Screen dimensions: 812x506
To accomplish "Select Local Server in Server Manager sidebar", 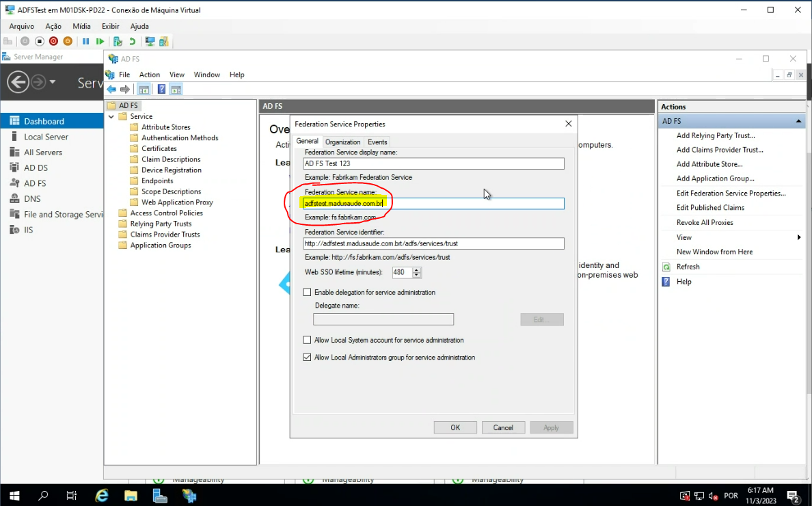I will (52, 137).
